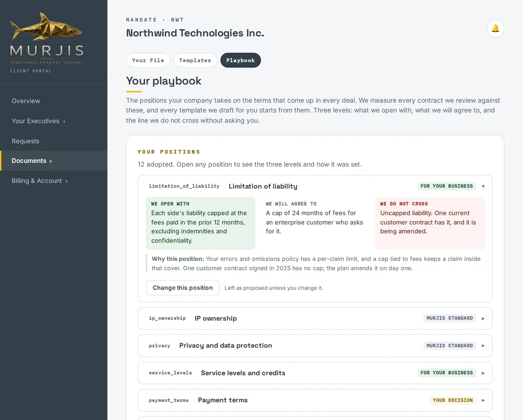
Task: Expand the Billing & Account menu
Action: (54, 181)
